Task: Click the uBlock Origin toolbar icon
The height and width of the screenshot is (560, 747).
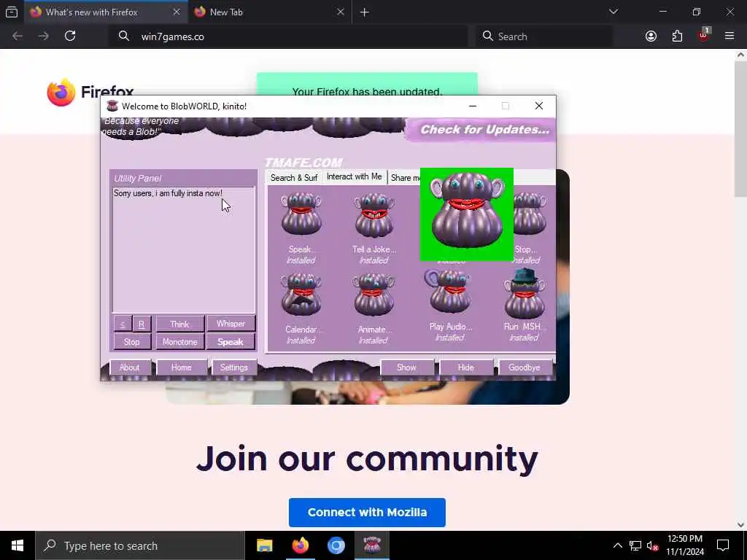Action: [x=703, y=36]
